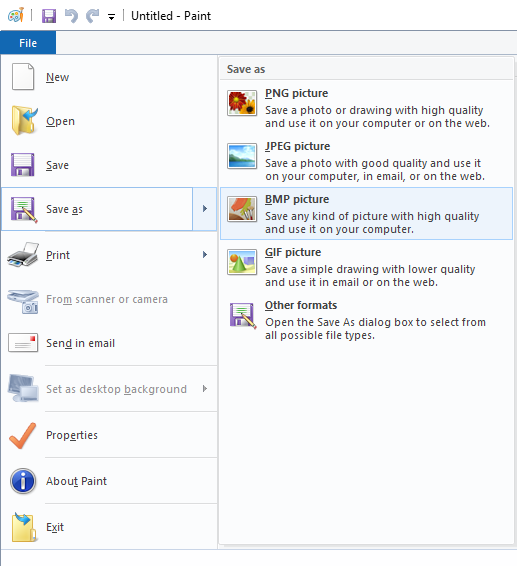Click Exit to close Paint
The width and height of the screenshot is (517, 566).
pyautogui.click(x=109, y=527)
